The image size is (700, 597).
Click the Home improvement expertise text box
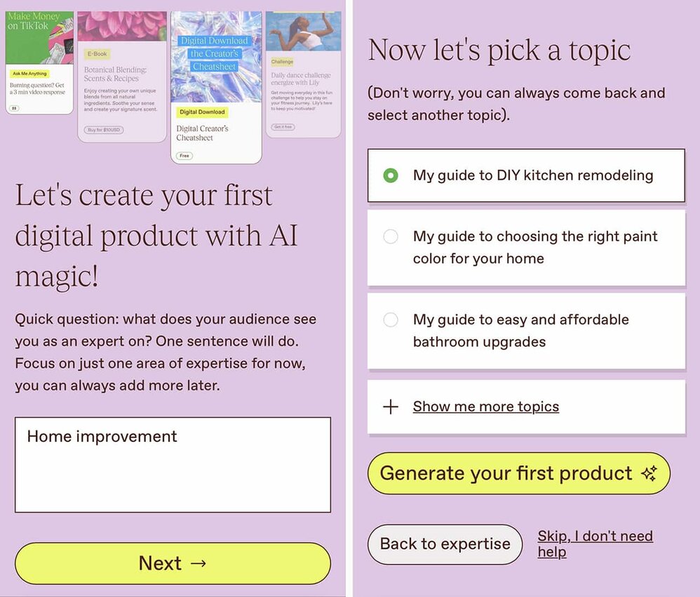click(x=173, y=464)
